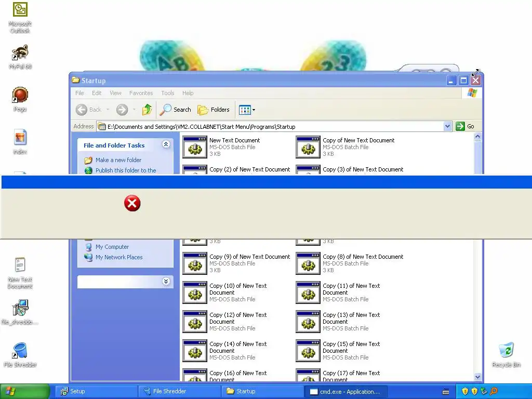
Task: Open the Tools menu
Action: coord(168,93)
